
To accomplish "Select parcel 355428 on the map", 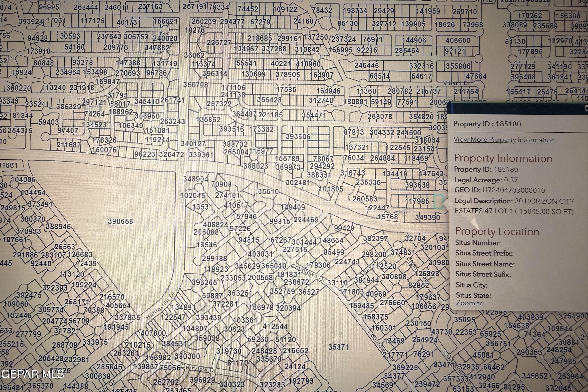I will [x=269, y=100].
